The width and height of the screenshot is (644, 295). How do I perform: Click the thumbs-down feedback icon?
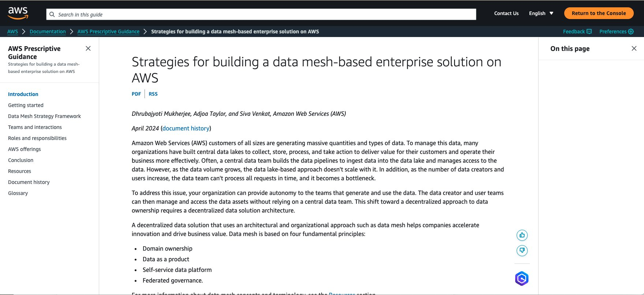click(522, 251)
